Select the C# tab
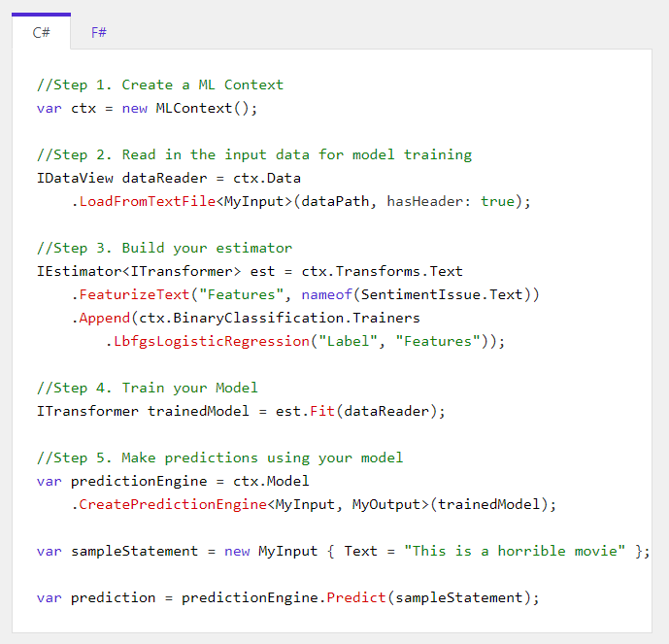The width and height of the screenshot is (669, 644). (42, 32)
